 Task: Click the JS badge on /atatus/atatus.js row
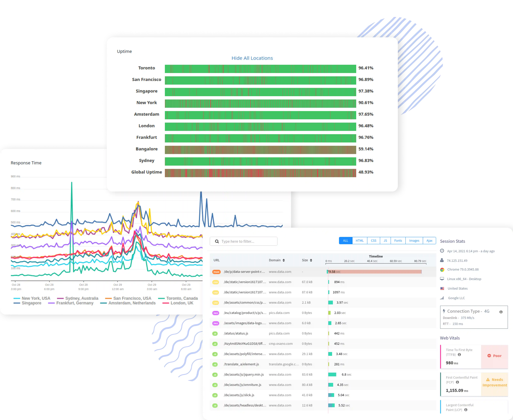click(x=215, y=334)
